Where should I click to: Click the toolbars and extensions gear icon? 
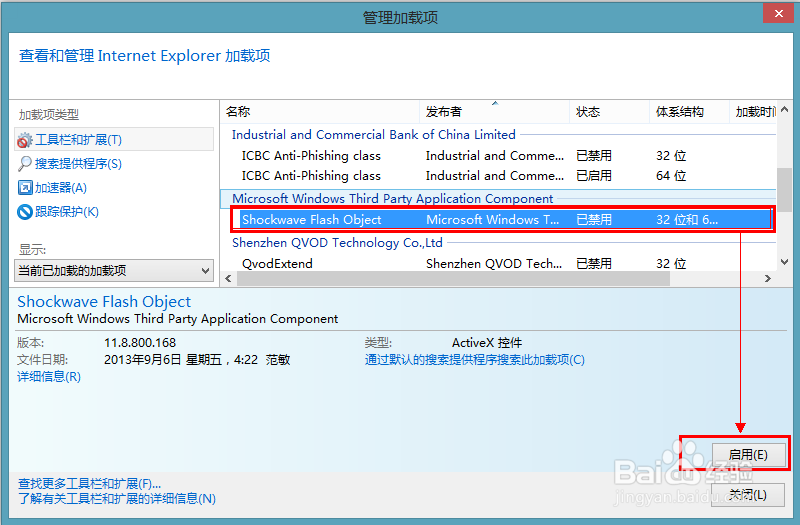pos(24,140)
